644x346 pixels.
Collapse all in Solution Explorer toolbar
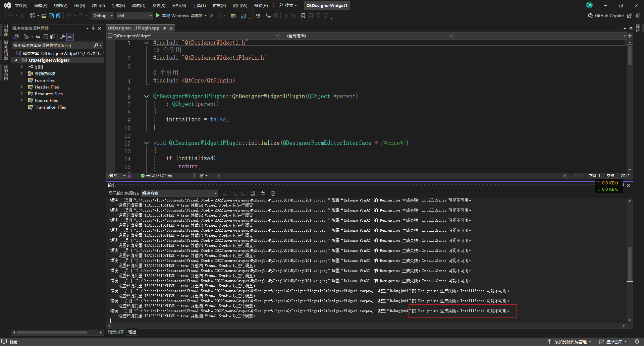click(x=45, y=37)
